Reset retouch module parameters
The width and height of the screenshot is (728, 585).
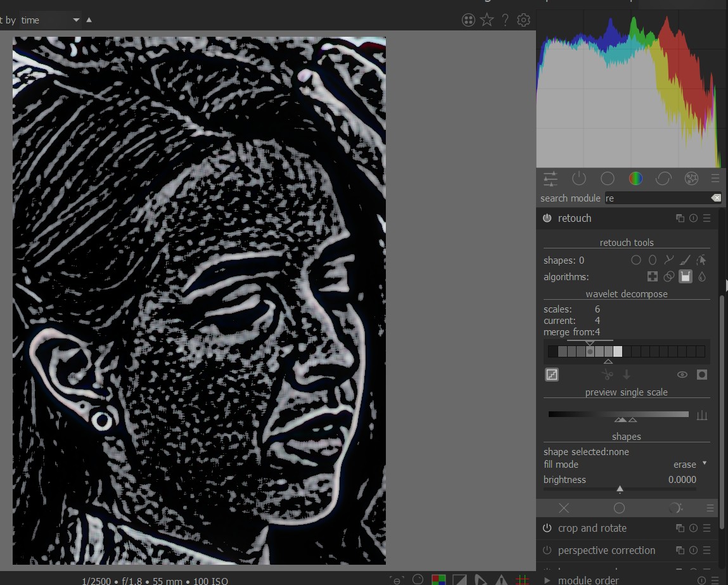693,218
